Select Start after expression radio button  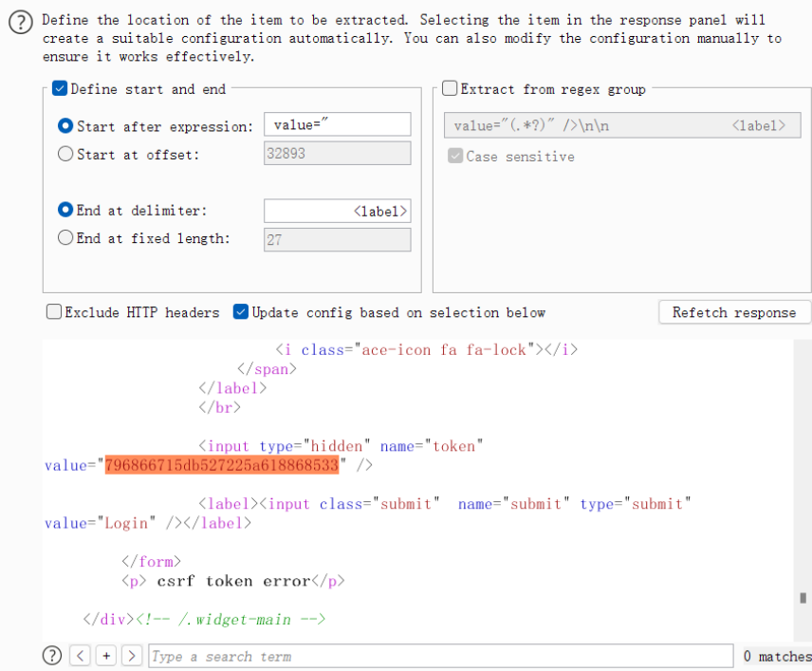tap(65, 126)
